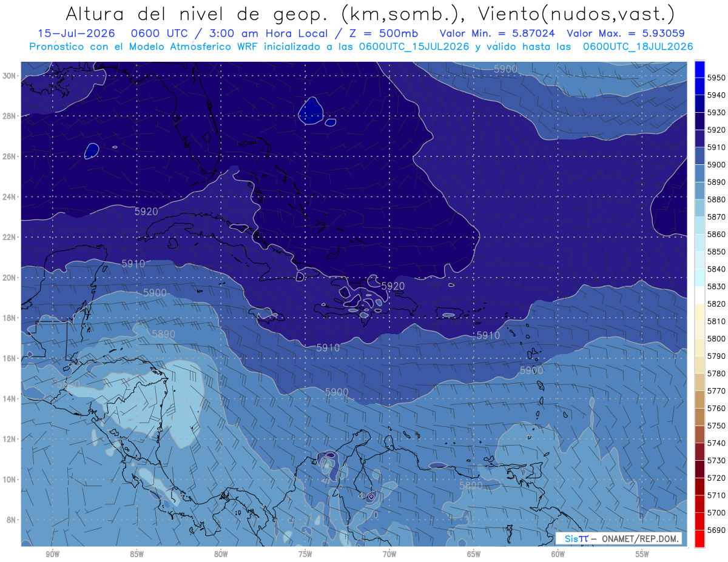Image resolution: width=728 pixels, height=562 pixels.
Task: Click the topmost blue swatch above 5950
Action: (x=699, y=69)
